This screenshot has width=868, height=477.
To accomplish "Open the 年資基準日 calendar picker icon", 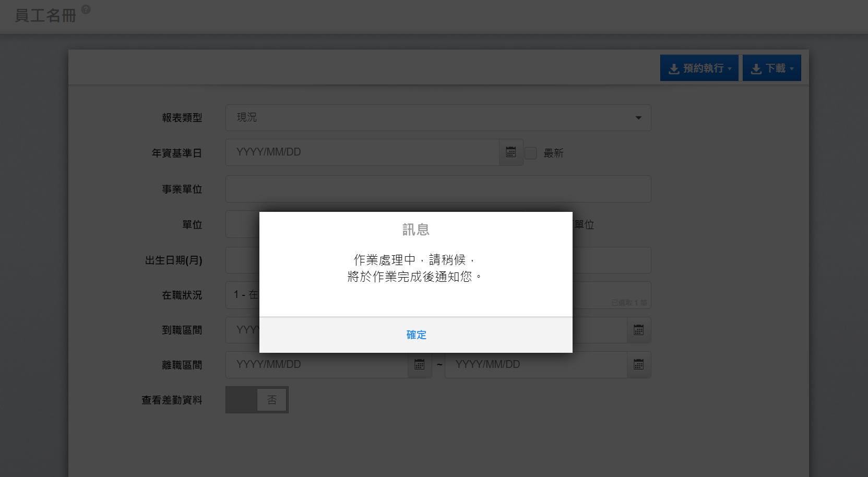I will (x=510, y=152).
